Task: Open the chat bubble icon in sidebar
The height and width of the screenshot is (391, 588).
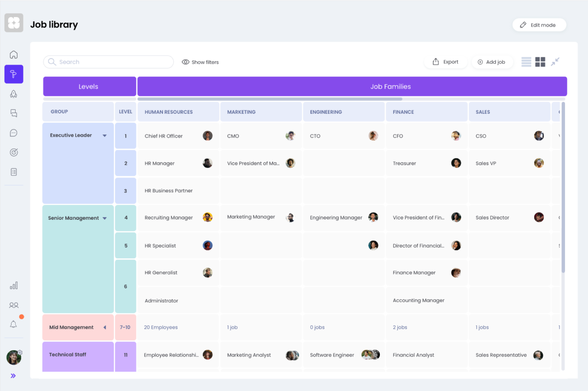Action: [x=14, y=133]
